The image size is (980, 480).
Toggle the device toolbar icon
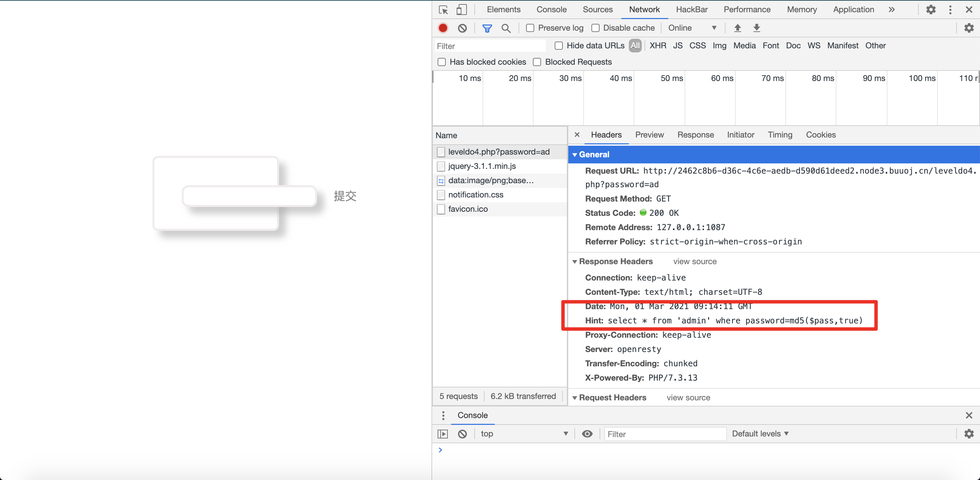[x=461, y=10]
